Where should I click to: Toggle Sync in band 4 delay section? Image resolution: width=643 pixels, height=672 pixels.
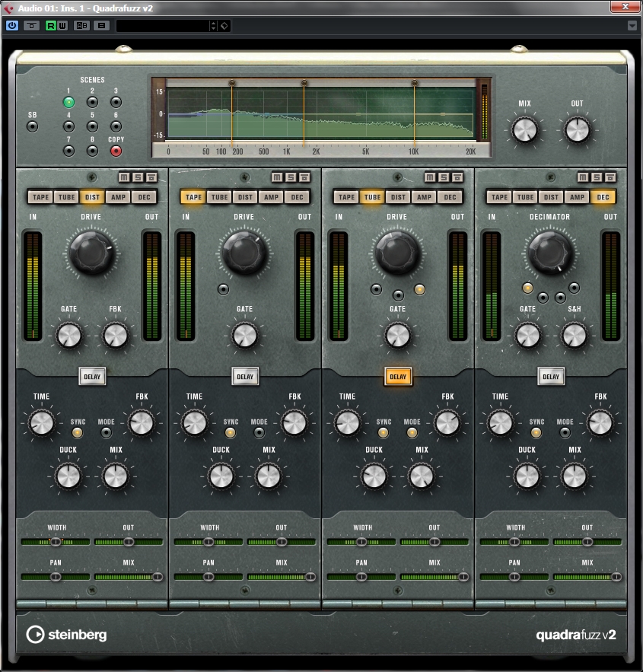[x=536, y=433]
